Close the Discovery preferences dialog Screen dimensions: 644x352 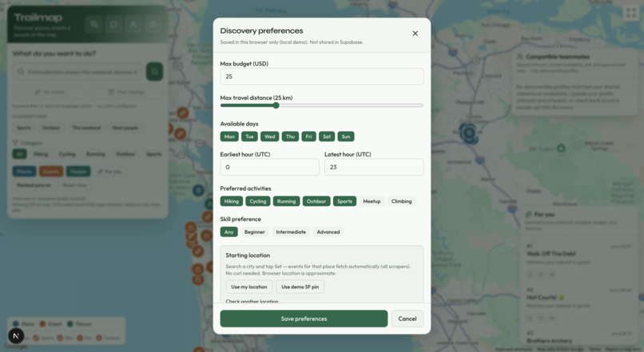tap(415, 34)
